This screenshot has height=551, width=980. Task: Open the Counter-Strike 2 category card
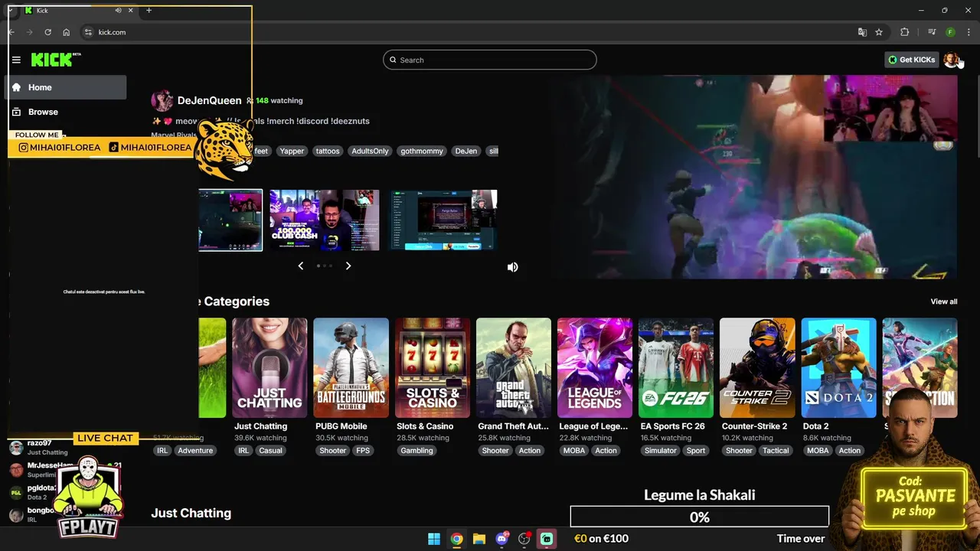pyautogui.click(x=757, y=368)
